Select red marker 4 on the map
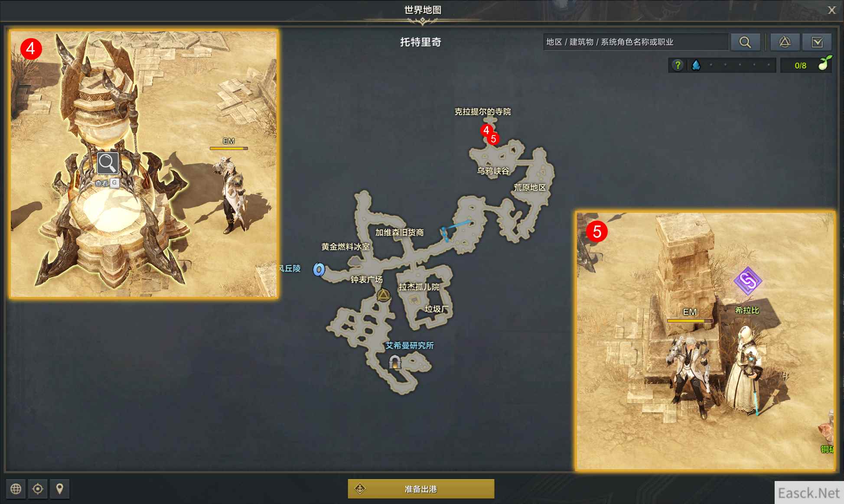 click(x=486, y=130)
